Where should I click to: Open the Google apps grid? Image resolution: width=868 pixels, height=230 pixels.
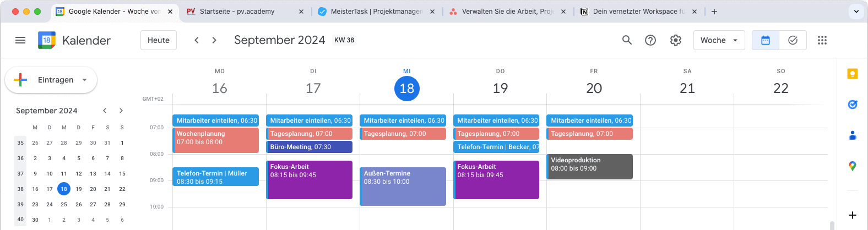pyautogui.click(x=822, y=40)
